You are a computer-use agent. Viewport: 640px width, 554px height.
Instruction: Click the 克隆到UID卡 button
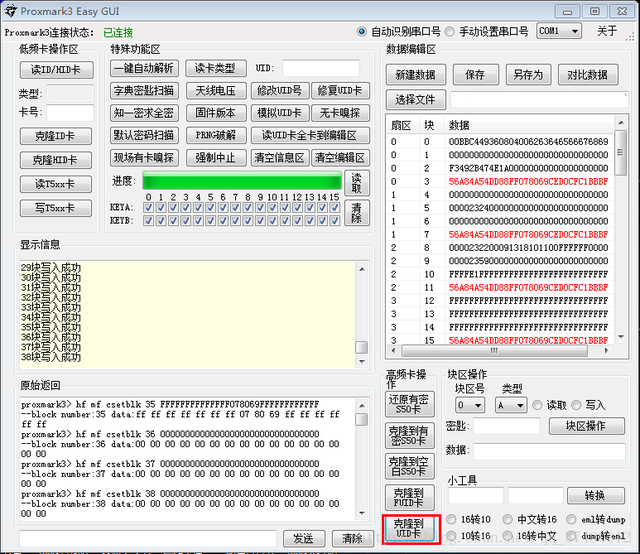click(x=410, y=529)
